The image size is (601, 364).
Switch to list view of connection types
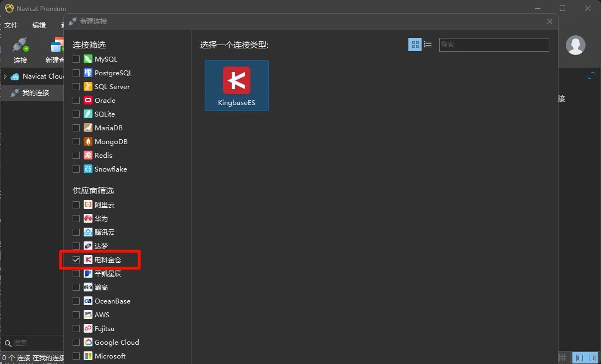[x=428, y=45]
